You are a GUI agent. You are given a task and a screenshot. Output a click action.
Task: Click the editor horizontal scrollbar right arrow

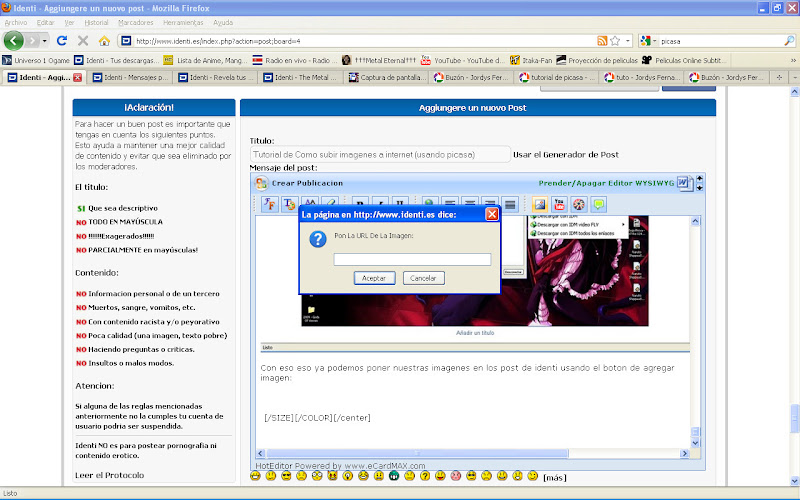tap(684, 453)
